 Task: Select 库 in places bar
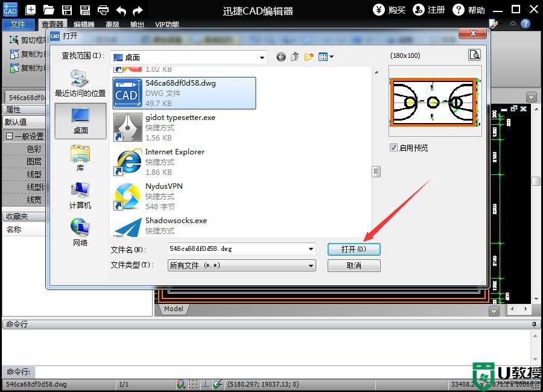coord(80,158)
